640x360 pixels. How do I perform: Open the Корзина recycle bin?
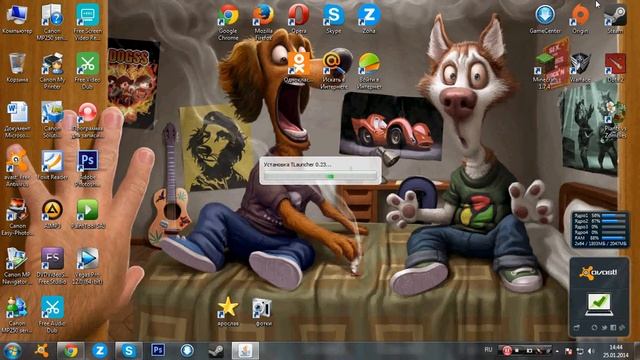[17, 68]
